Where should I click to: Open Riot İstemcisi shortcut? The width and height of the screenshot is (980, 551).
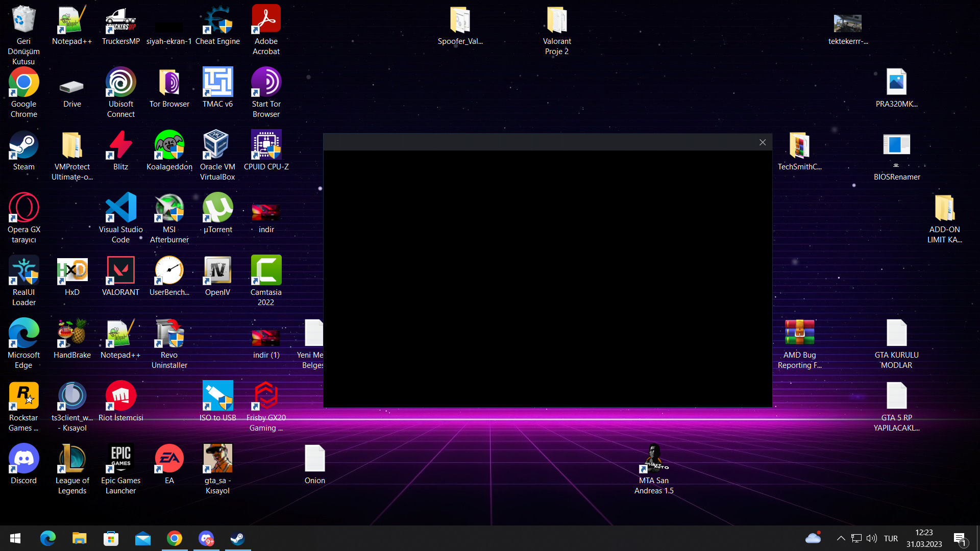pos(120,402)
